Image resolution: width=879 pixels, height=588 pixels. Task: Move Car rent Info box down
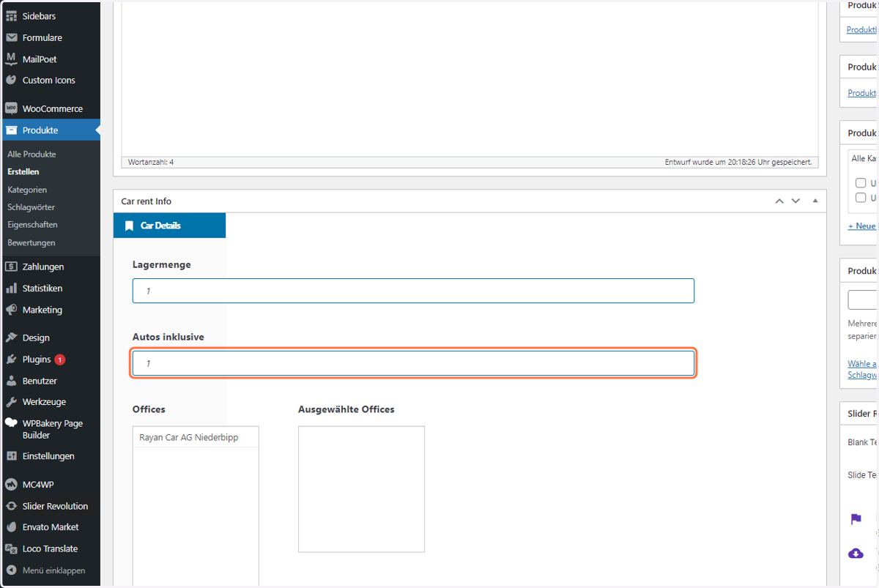pos(796,201)
